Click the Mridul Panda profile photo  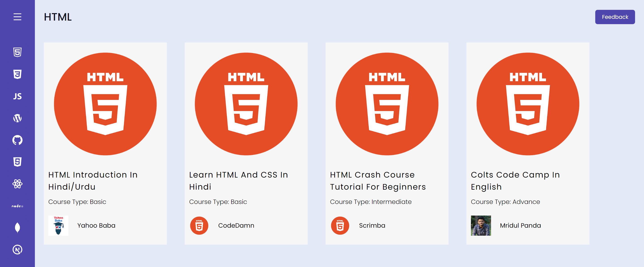click(481, 225)
